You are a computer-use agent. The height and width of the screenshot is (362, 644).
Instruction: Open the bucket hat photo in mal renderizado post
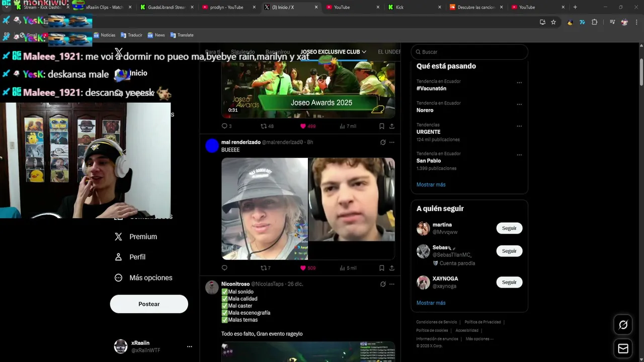(x=265, y=209)
